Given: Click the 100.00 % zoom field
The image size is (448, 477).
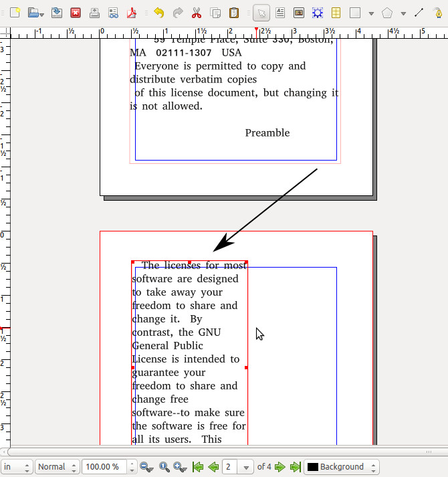Looking at the screenshot, I should pos(108,467).
